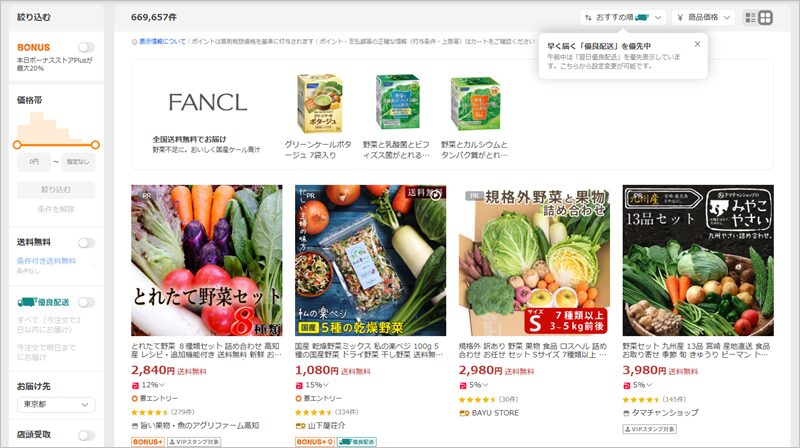The image size is (800, 448).
Task: Switch to list view layout icon
Action: pos(751,18)
